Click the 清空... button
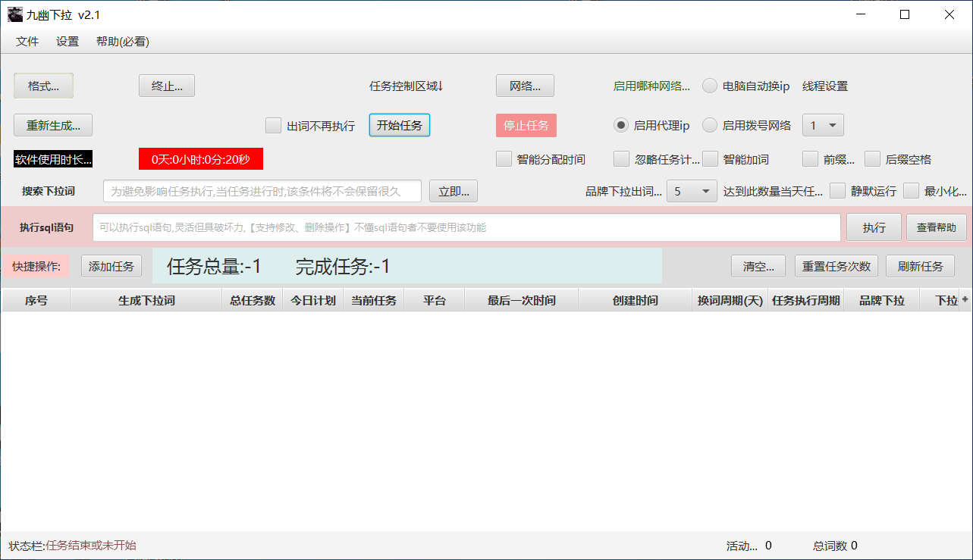973x560 pixels. tap(758, 266)
